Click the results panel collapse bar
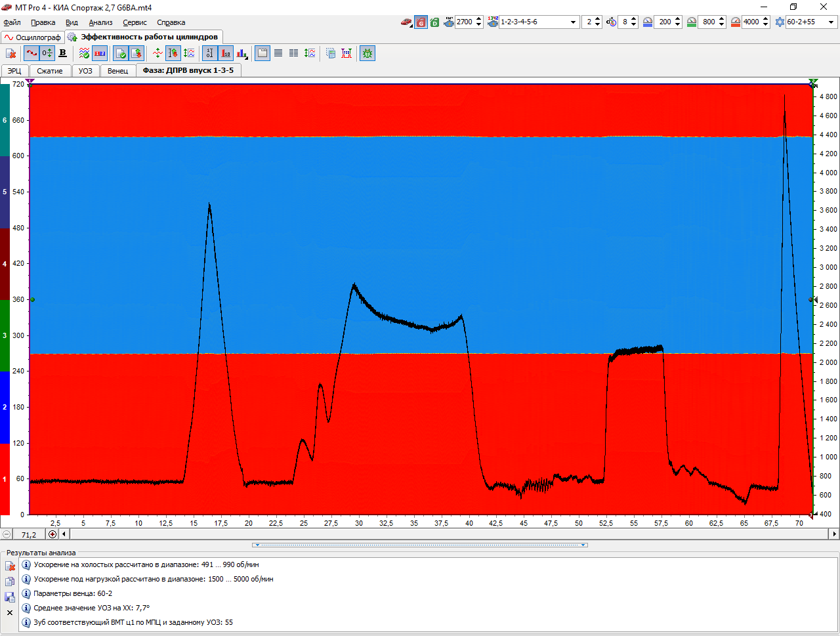The width and height of the screenshot is (840, 636). pyautogui.click(x=420, y=545)
